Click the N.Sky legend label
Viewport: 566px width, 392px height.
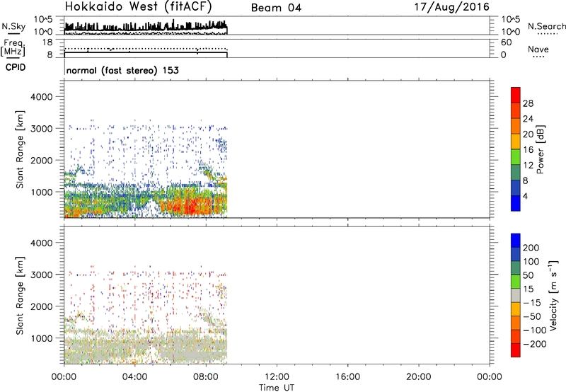point(13,26)
